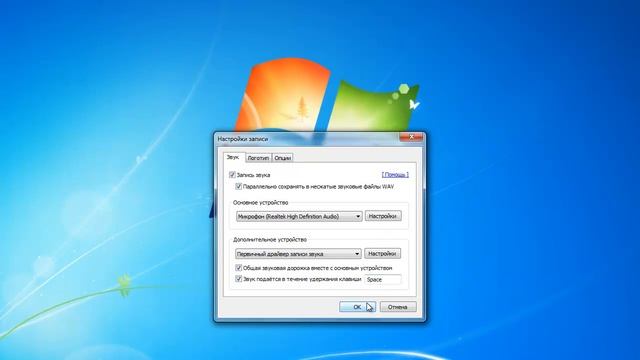
Task: Confirm settings with the OK button
Action: pos(357,307)
